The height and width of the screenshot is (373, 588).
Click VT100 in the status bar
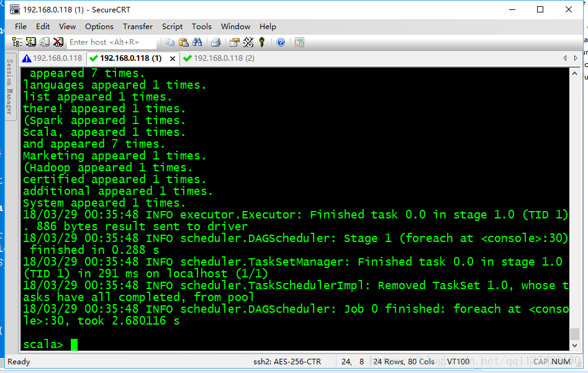coord(458,362)
